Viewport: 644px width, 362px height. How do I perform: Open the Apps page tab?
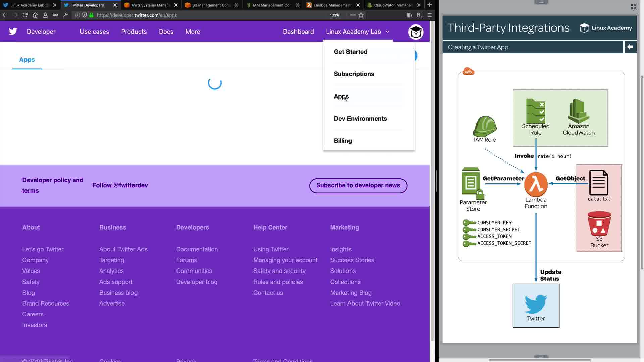[x=27, y=60]
